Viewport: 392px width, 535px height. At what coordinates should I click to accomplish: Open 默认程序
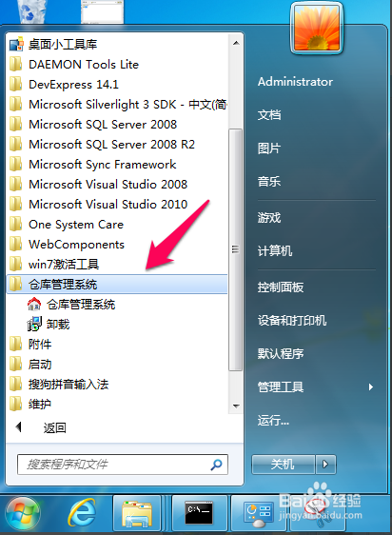pyautogui.click(x=281, y=354)
